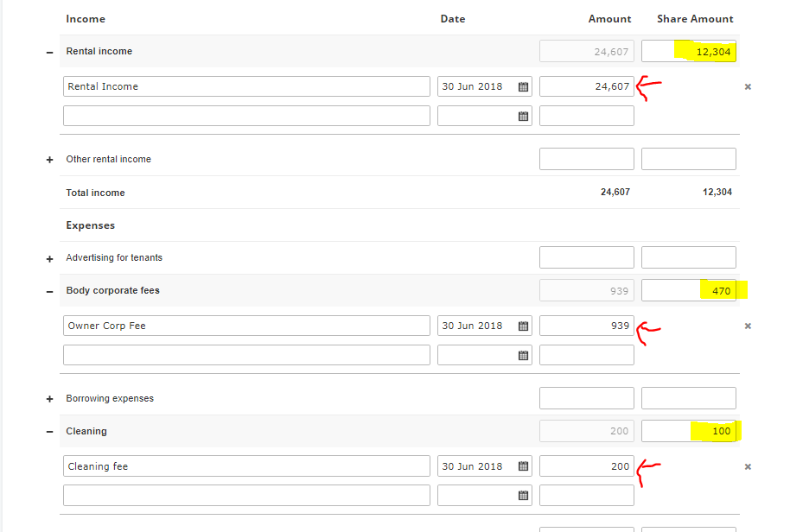Edit the Owner Corp Fee amount 939
The height and width of the screenshot is (532, 790).
[587, 326]
